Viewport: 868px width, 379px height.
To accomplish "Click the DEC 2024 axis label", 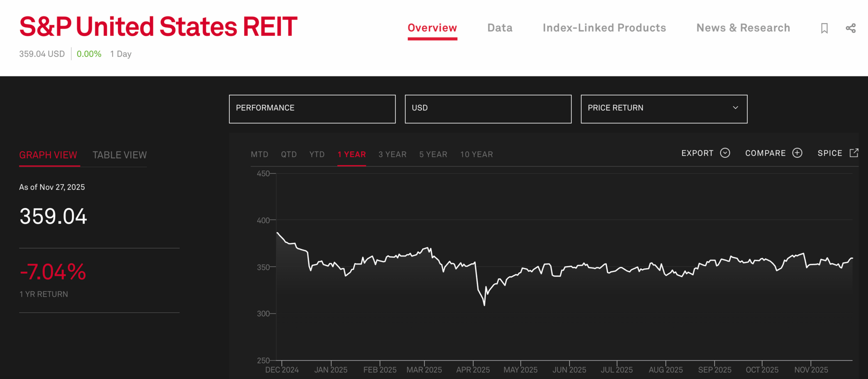I will click(x=282, y=370).
